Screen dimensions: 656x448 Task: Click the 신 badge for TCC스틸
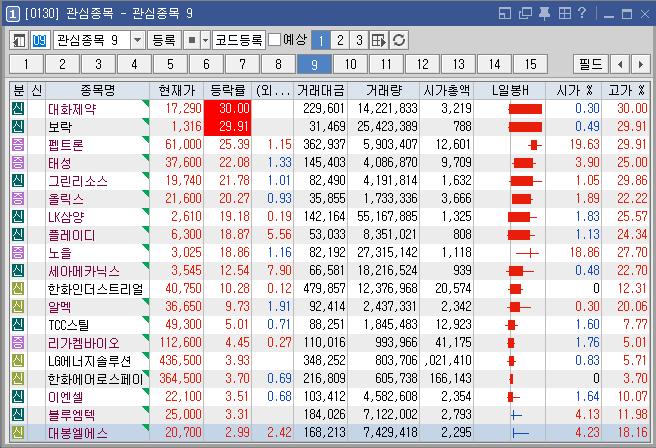coord(18,325)
